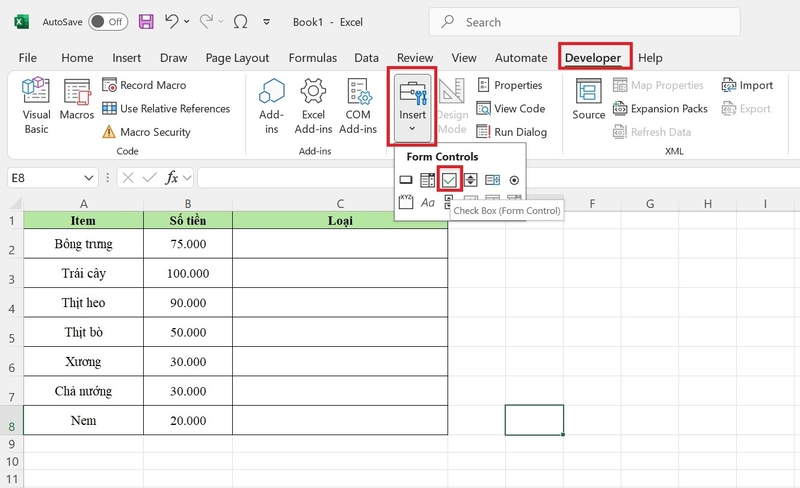This screenshot has height=488, width=800.
Task: Open Excel Add-ins manager
Action: pos(313,106)
